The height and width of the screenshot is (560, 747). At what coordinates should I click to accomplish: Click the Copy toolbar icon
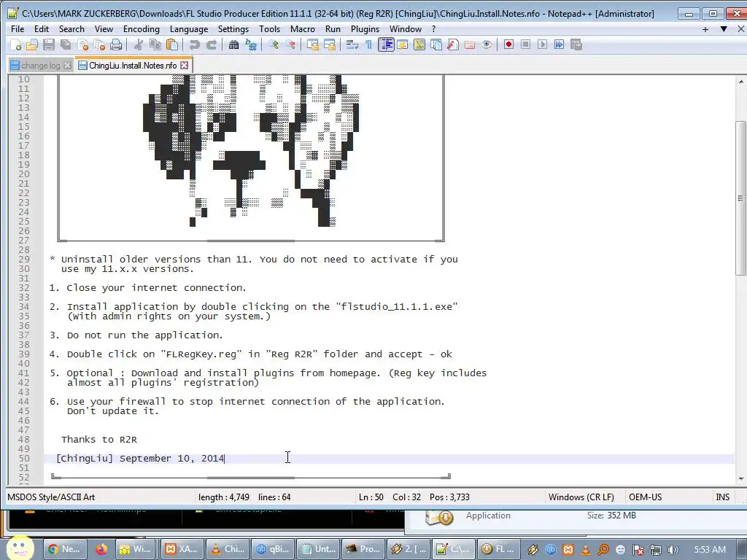[155, 44]
